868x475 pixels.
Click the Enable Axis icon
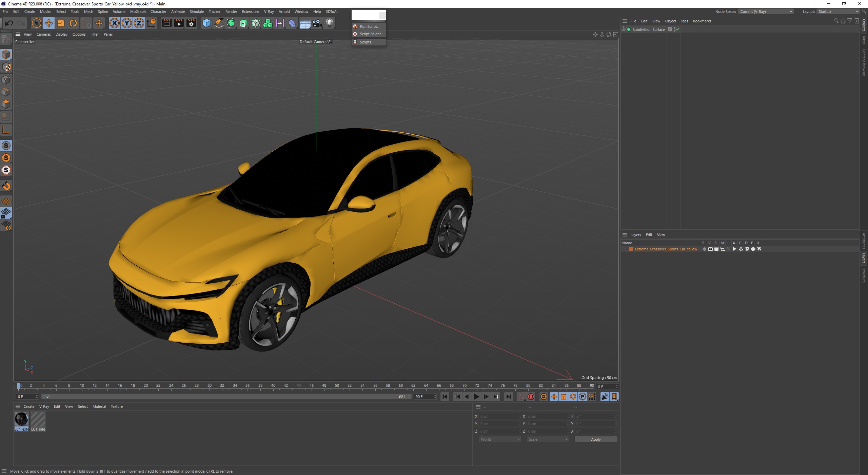click(x=6, y=130)
